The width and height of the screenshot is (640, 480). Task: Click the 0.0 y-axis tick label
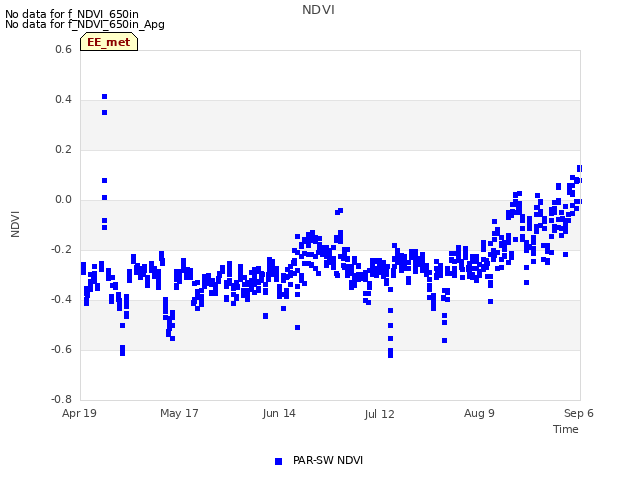(x=63, y=200)
